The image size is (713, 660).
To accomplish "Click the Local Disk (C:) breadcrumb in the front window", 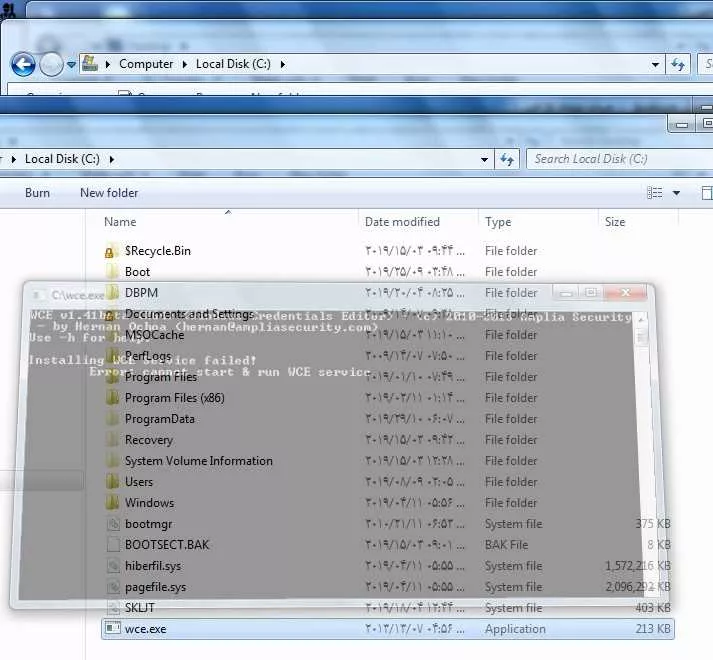I will [62, 159].
